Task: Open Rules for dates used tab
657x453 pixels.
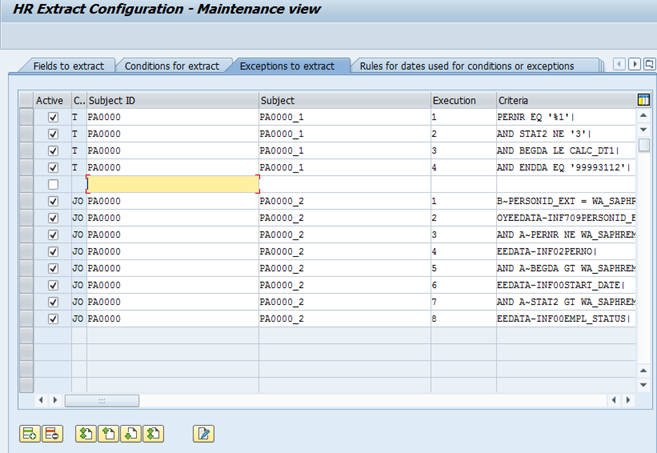Action: pyautogui.click(x=467, y=66)
